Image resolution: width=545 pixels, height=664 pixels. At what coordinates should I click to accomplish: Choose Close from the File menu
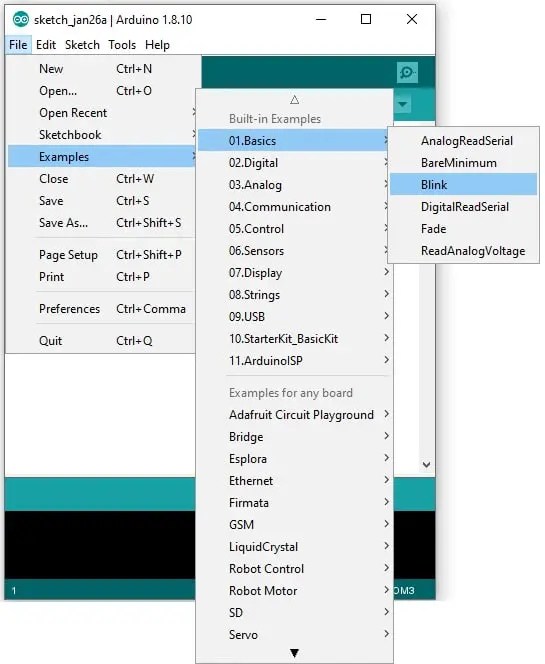(102, 179)
